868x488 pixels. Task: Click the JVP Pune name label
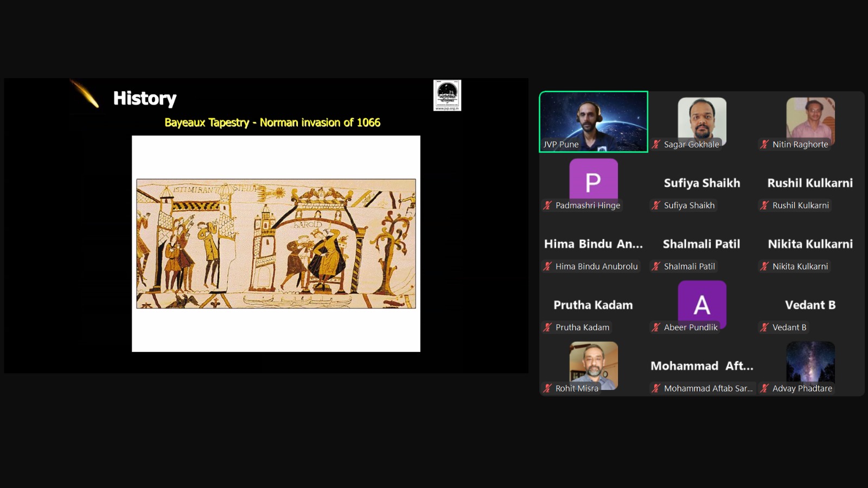[561, 144]
